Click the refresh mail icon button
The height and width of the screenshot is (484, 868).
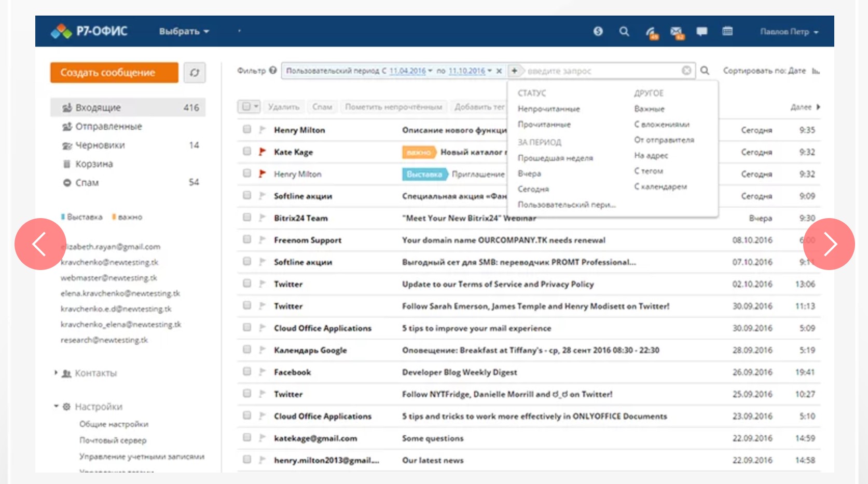pyautogui.click(x=195, y=73)
